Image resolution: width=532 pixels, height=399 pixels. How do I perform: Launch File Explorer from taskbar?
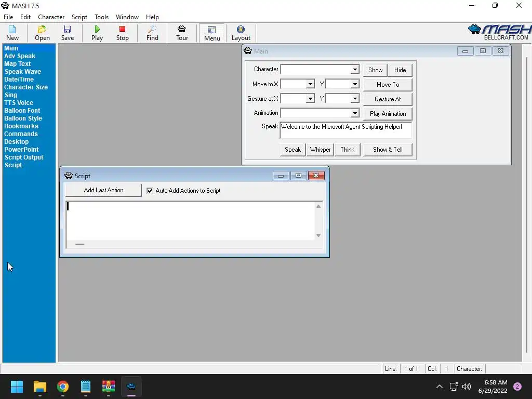(39, 387)
